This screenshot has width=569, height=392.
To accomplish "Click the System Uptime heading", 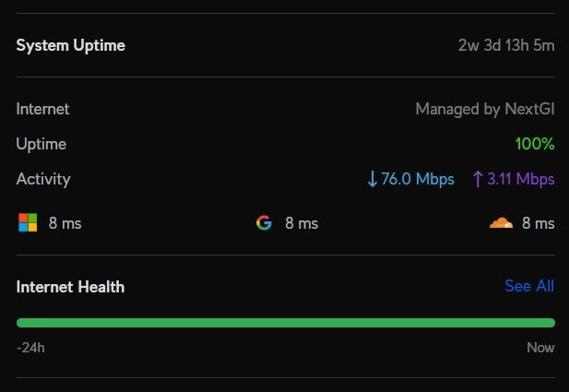I will click(71, 45).
